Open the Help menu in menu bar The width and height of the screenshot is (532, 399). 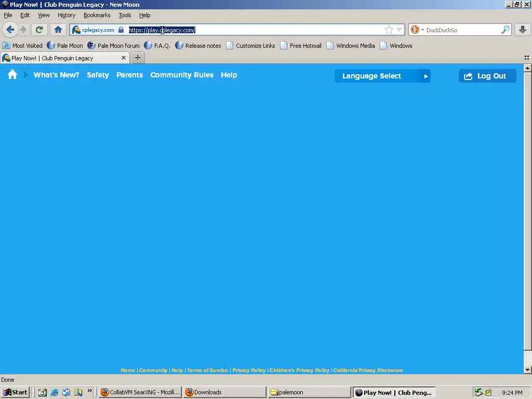click(x=145, y=15)
